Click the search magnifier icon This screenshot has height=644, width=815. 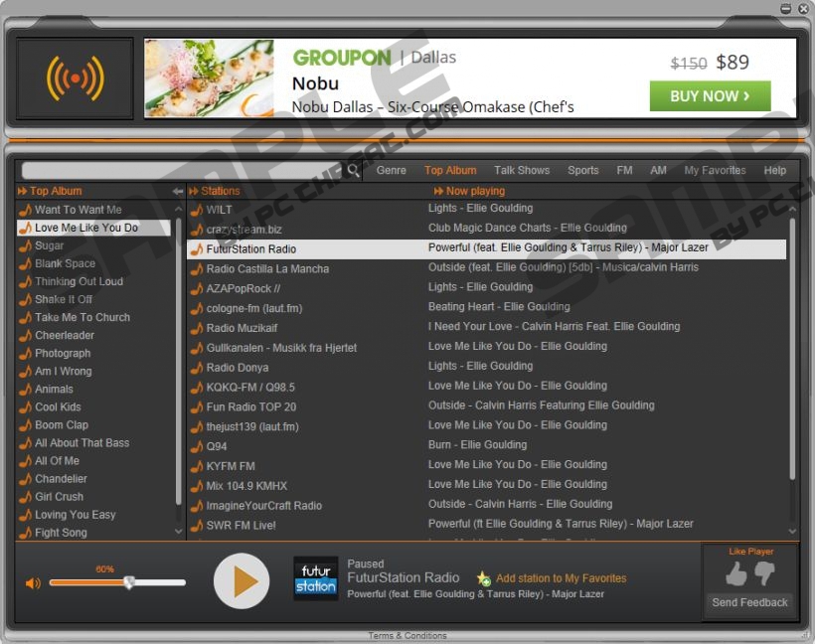click(353, 171)
